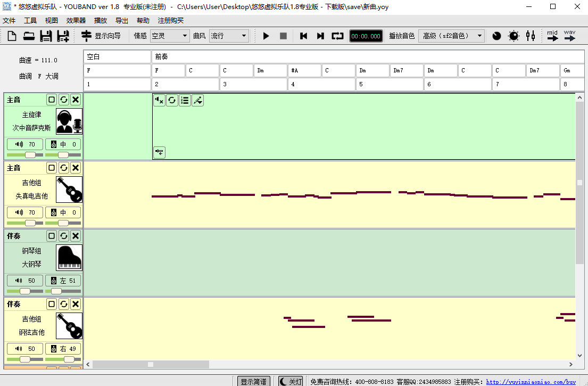Toggle the square button on the 失真电吉他 track
Viewport: 588px width, 386px height.
tap(52, 168)
